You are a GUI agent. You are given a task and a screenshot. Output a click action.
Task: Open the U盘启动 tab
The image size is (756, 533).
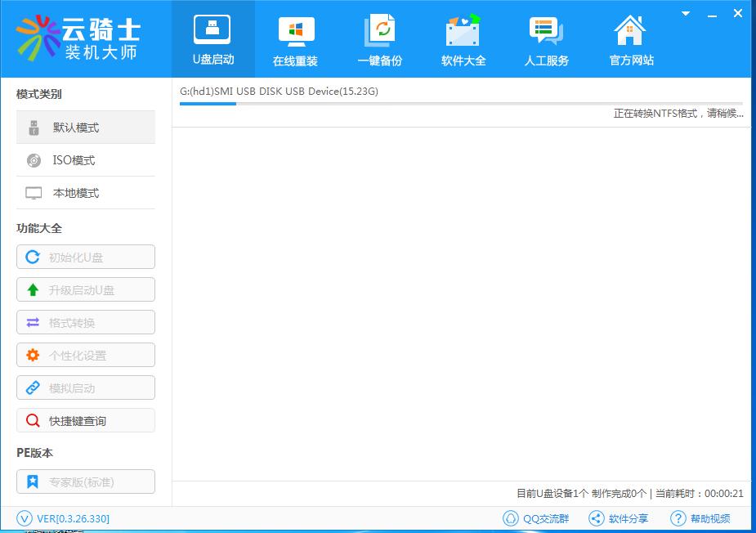coord(213,39)
